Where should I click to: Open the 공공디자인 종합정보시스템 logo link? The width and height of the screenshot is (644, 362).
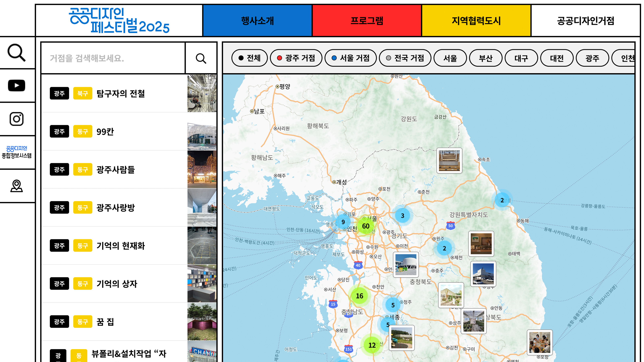point(17,152)
